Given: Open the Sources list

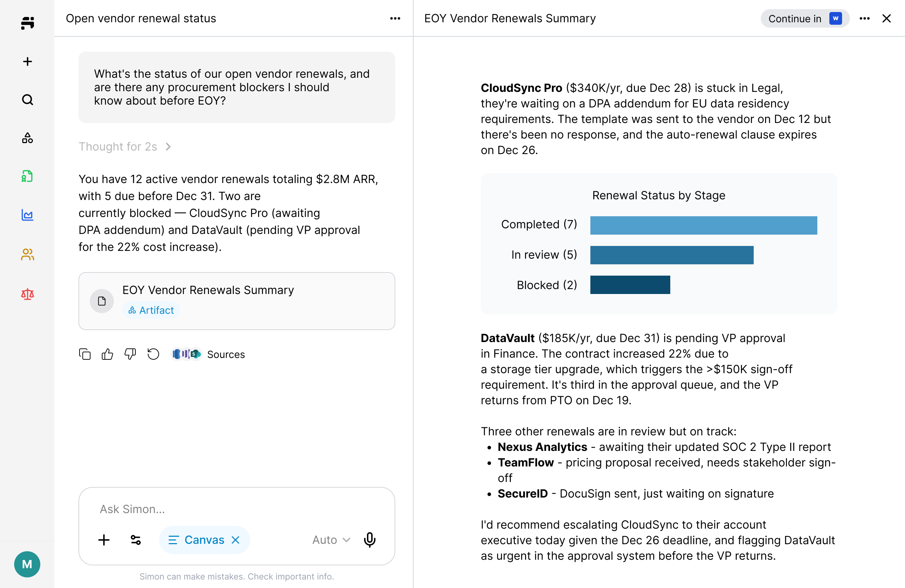Looking at the screenshot, I should (226, 354).
